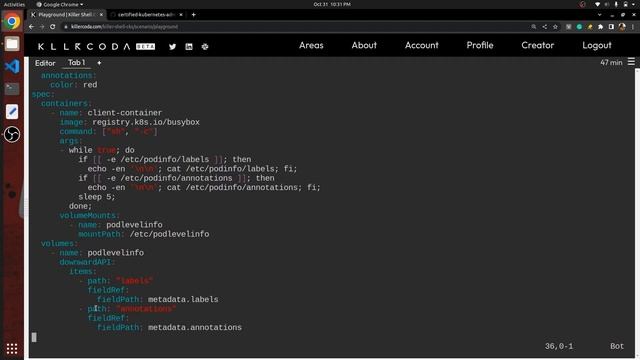The image size is (640, 360).
Task: Close the Playground Killer Shell browser tab
Action: (101, 15)
